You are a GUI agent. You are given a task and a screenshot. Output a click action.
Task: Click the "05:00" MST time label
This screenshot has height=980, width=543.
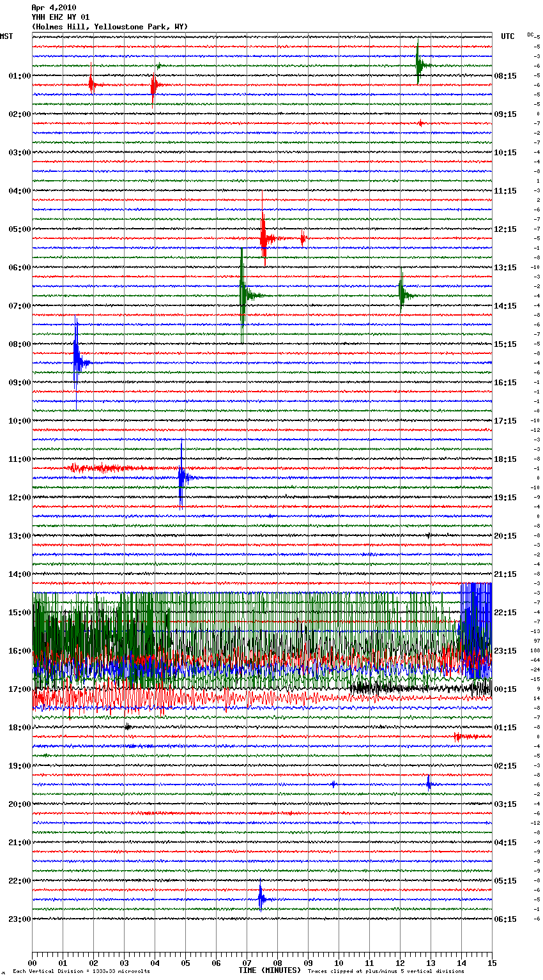tap(20, 229)
